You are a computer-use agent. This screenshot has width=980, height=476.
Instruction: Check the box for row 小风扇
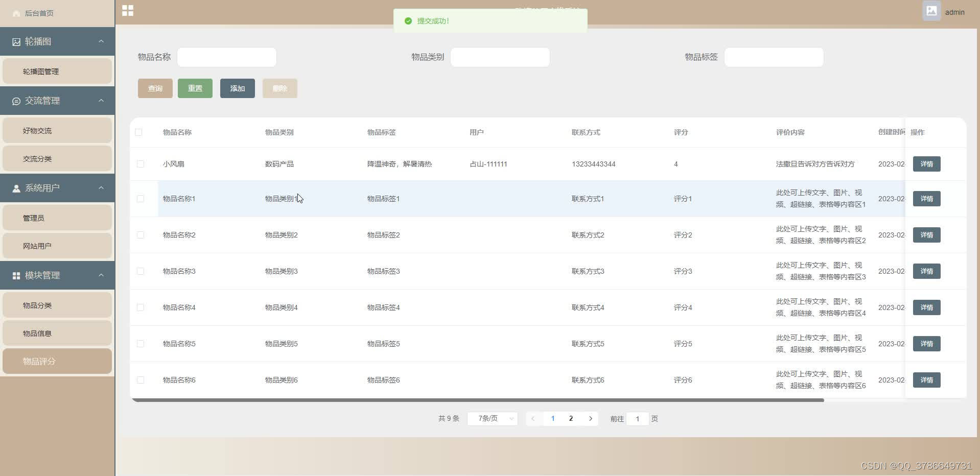[x=141, y=164]
